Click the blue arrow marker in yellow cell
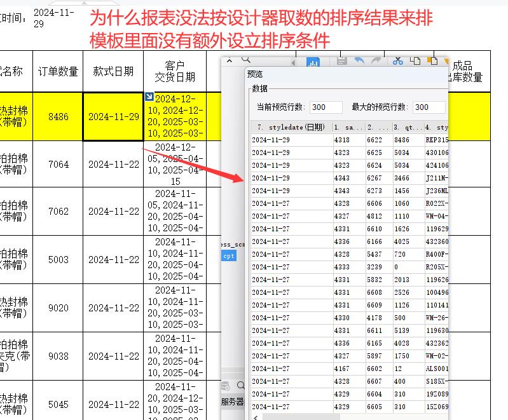Viewport: 508px width, 420px height. pos(149,97)
